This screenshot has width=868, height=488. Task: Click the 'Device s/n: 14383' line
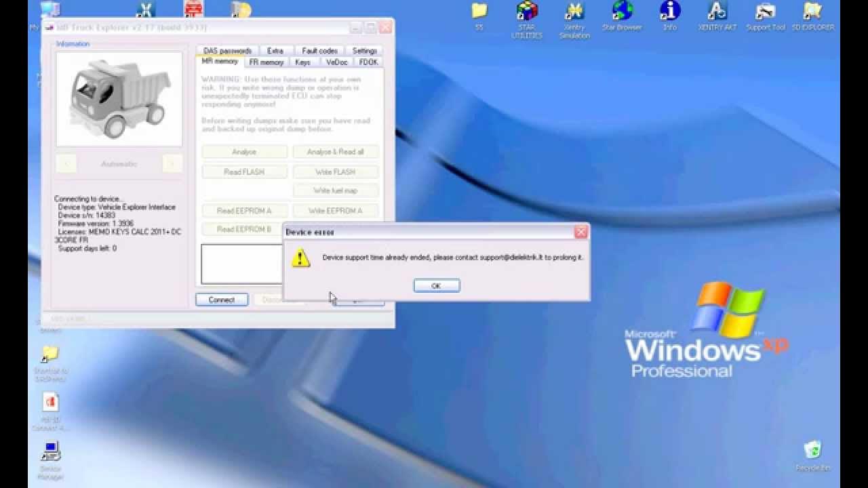[x=87, y=216]
